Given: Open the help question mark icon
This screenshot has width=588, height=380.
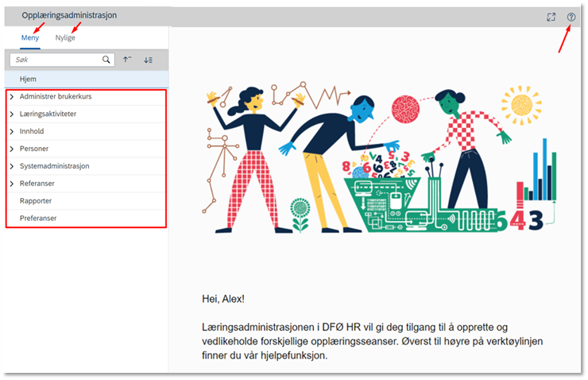Looking at the screenshot, I should (571, 17).
